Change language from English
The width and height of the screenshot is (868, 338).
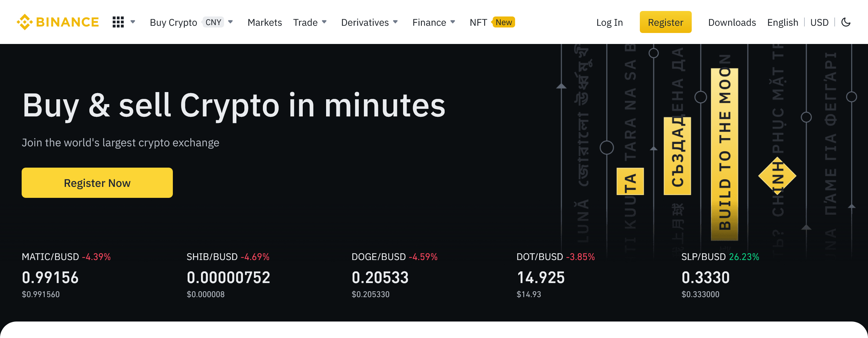782,22
